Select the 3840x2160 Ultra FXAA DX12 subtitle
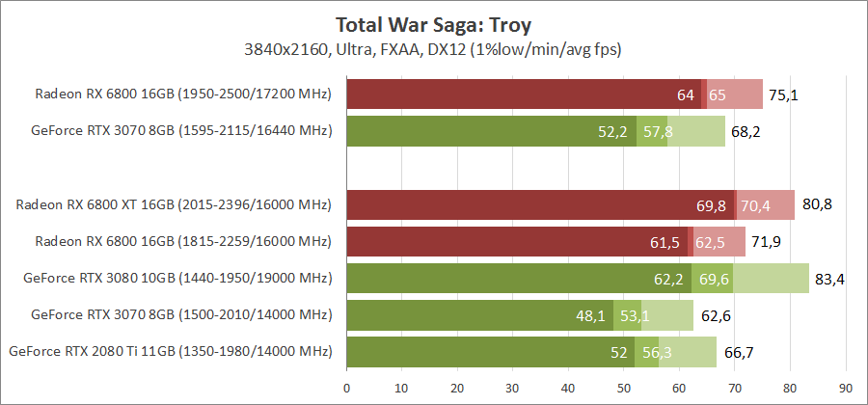Viewport: 868px width, 405px height. pos(433,48)
